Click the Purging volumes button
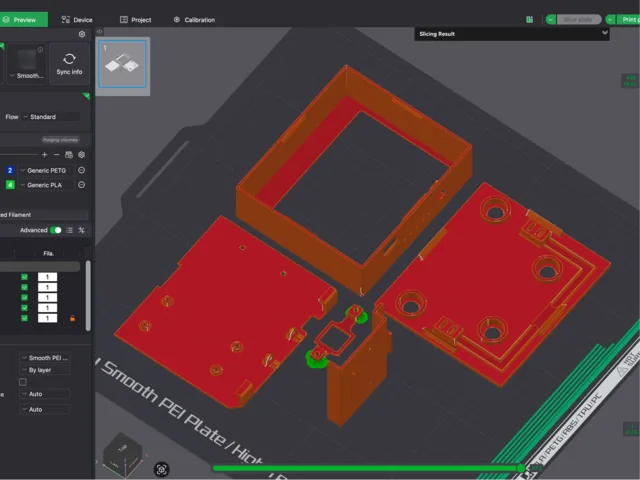This screenshot has width=640, height=480. point(60,140)
